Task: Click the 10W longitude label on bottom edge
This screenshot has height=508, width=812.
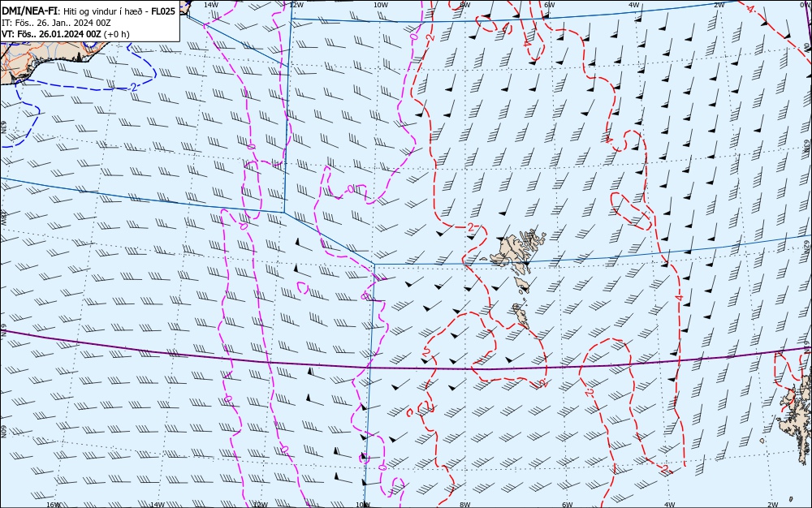Action: click(x=363, y=505)
